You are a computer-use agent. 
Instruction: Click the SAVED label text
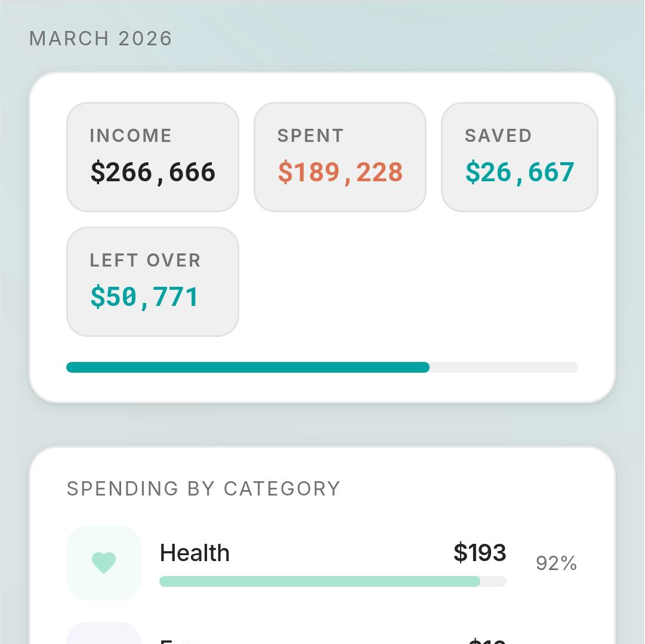498,136
